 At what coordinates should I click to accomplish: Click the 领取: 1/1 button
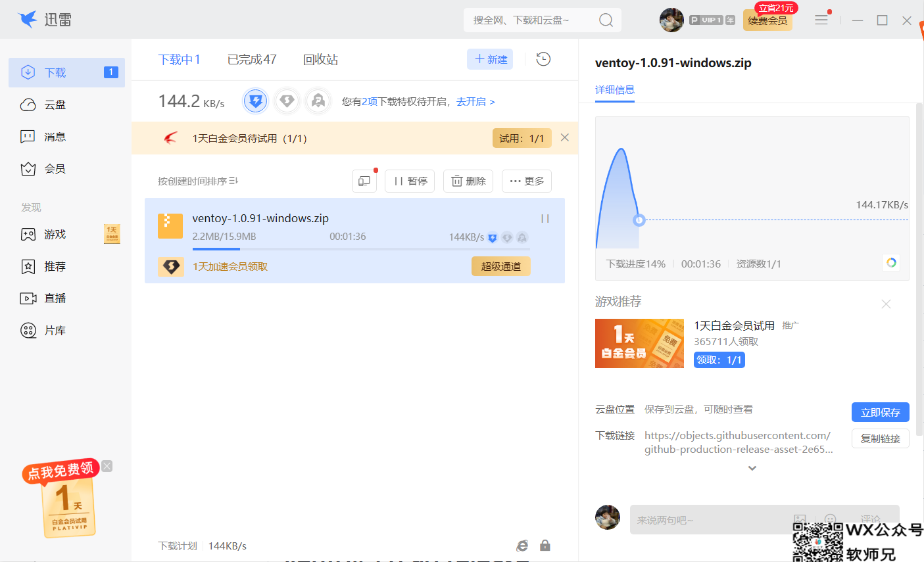click(x=719, y=360)
